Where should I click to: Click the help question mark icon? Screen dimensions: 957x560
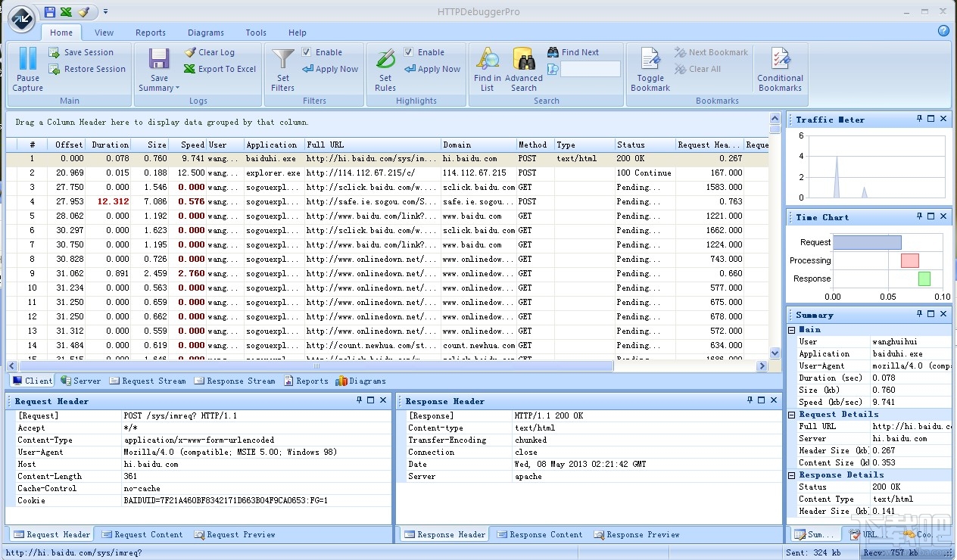(x=943, y=31)
